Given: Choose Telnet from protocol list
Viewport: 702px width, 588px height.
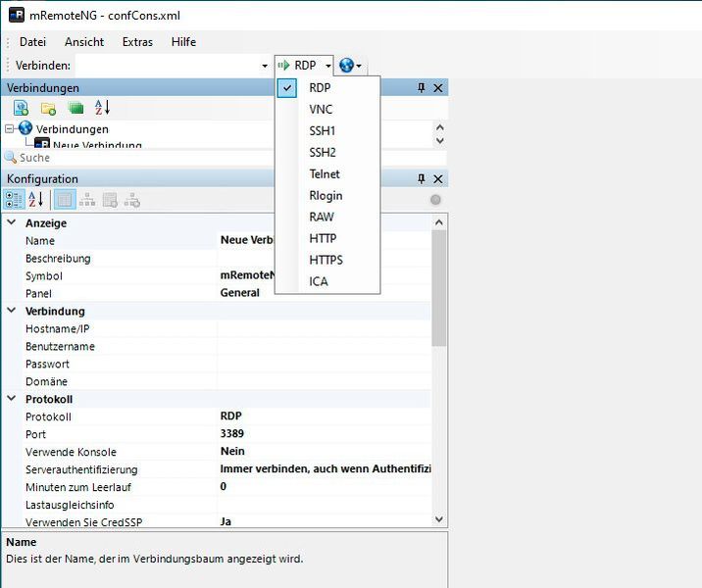Looking at the screenshot, I should (x=328, y=173).
